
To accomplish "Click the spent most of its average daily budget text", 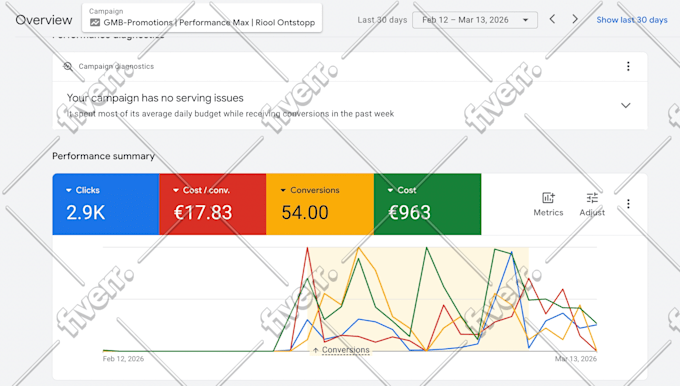I will click(x=231, y=114).
